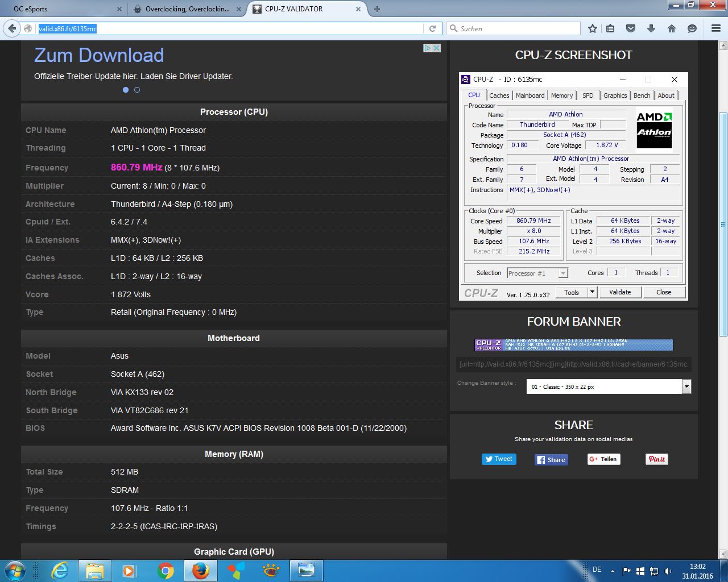Viewport: 728px width, 582px height.
Task: Click scrollbar down arrow
Action: click(723, 554)
